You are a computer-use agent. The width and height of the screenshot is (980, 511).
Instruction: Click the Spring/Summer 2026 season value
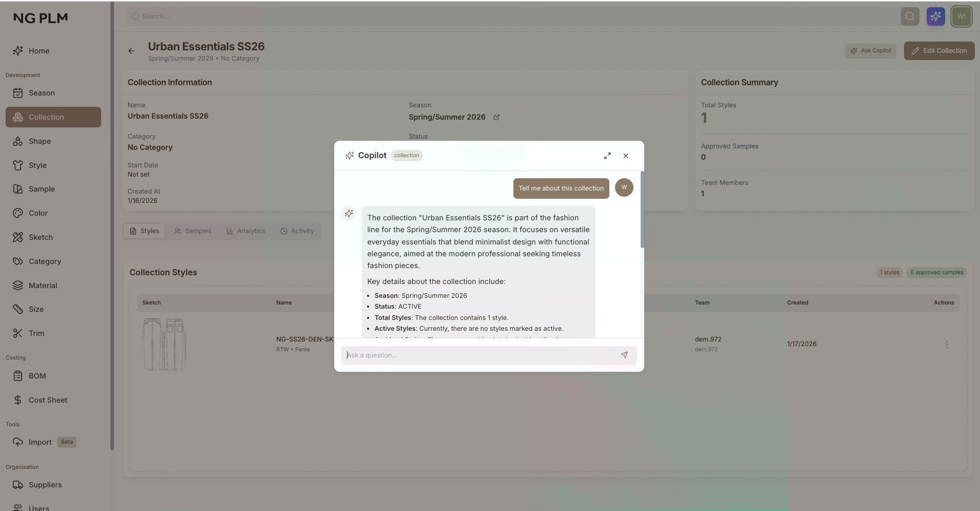coord(447,117)
